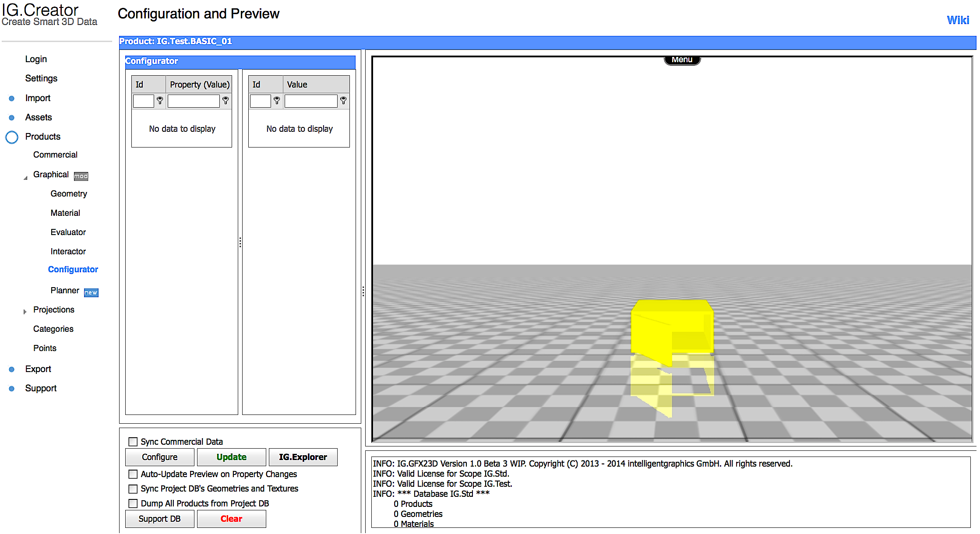Click the blue bullet beside Assets
Image resolution: width=980 pixels, height=534 pixels.
[x=12, y=118]
